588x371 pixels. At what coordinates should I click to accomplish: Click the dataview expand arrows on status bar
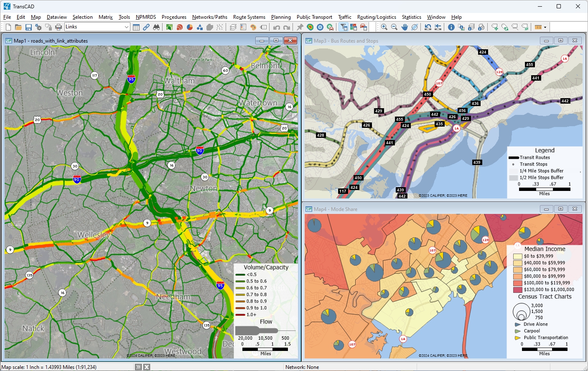pyautogui.click(x=138, y=366)
